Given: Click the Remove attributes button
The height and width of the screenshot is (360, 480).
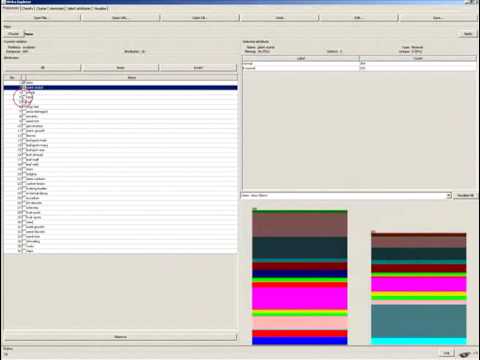Looking at the screenshot, I should [120, 337].
